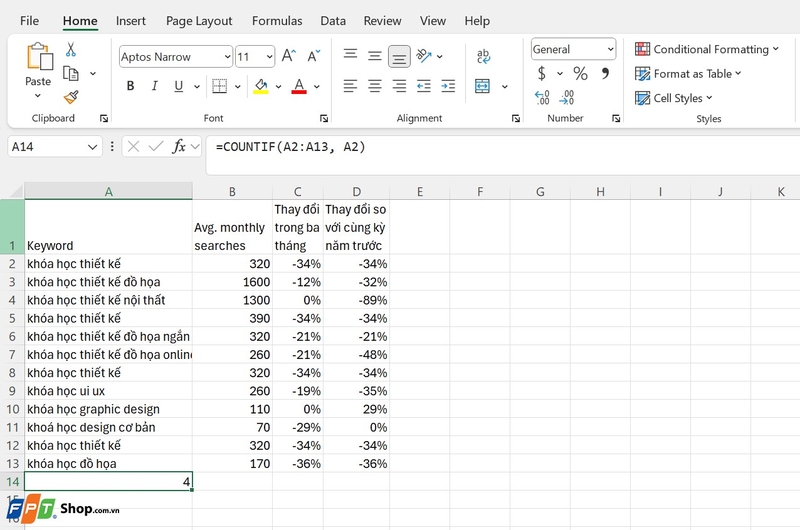Expand fill color palette arrow
Image resolution: width=800 pixels, height=530 pixels.
(x=279, y=87)
